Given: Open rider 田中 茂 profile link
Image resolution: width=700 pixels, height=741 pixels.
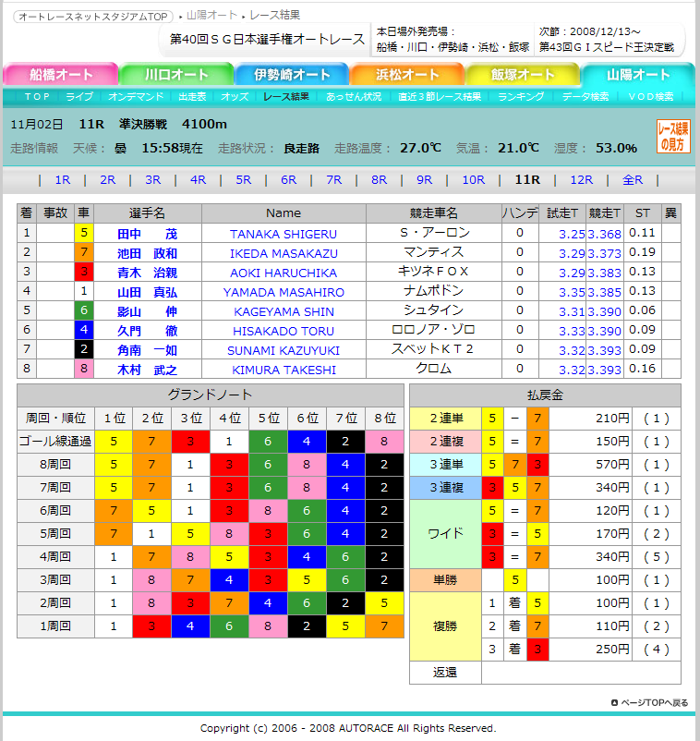Looking at the screenshot, I should pyautogui.click(x=148, y=234).
